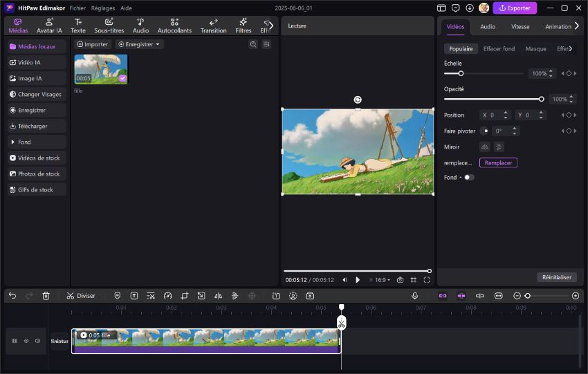Toggle track visibility eye icon
The width and height of the screenshot is (588, 374).
coord(26,341)
